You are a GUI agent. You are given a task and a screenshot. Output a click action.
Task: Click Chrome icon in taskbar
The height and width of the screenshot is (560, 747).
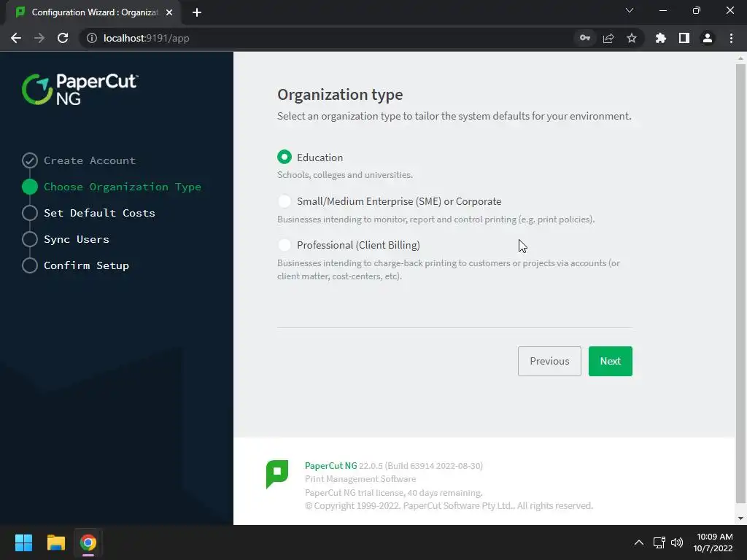88,542
